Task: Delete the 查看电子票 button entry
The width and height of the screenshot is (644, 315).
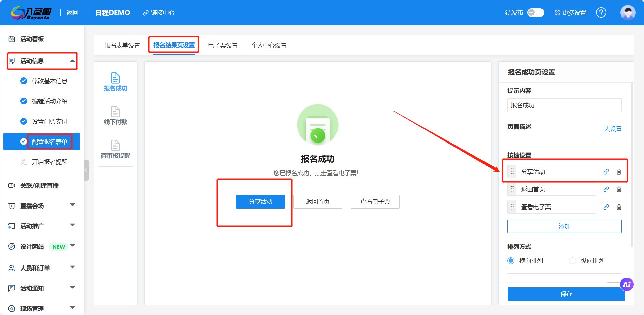Action: (619, 207)
